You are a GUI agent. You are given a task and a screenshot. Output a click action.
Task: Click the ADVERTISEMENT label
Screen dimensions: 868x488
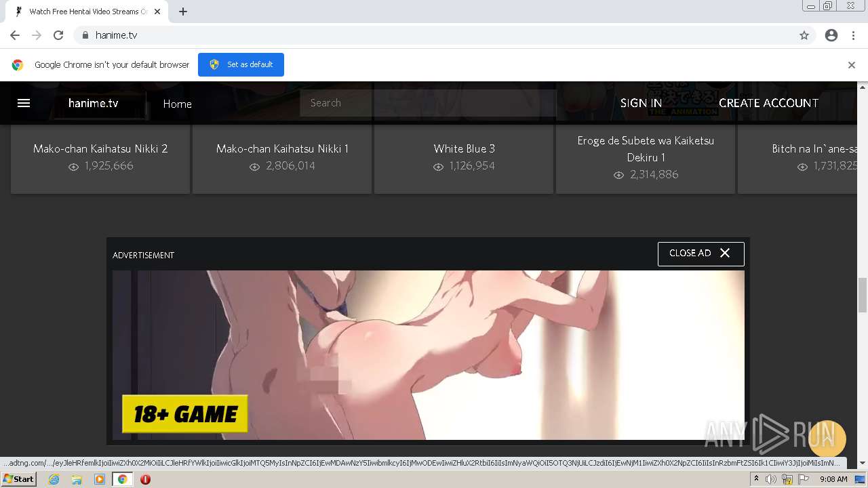[143, 256]
